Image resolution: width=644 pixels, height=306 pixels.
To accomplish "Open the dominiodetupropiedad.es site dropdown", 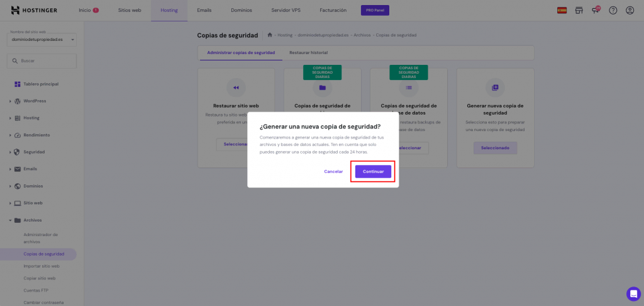I will (x=42, y=40).
